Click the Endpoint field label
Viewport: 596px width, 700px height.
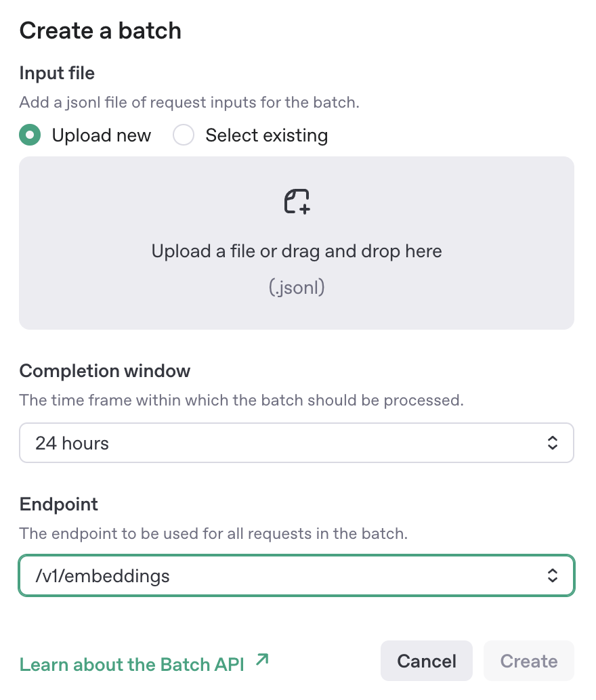59,504
